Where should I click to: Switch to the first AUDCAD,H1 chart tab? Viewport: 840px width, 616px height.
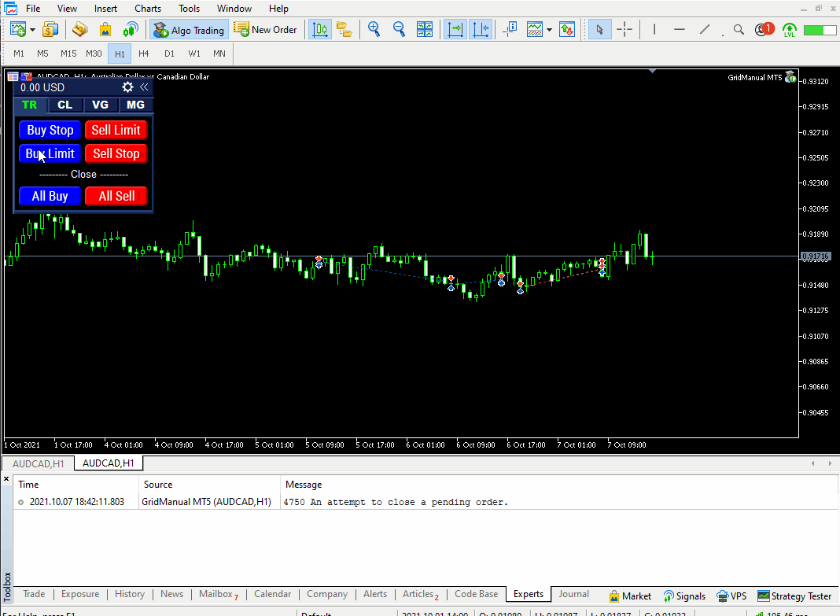click(x=38, y=463)
